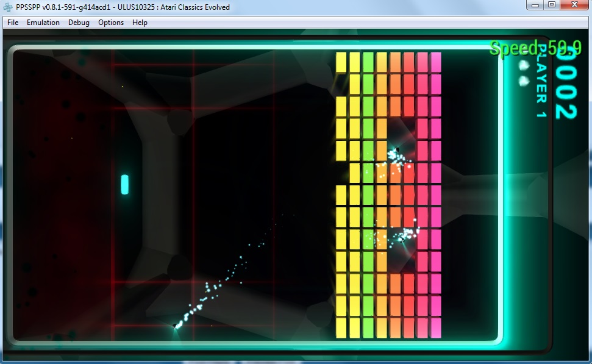This screenshot has width=592, height=364.
Task: Open the Help menu
Action: click(x=140, y=23)
